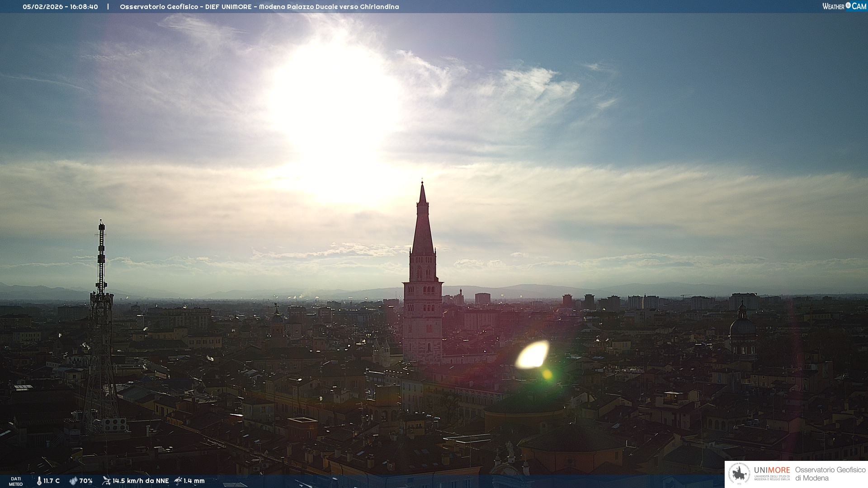The height and width of the screenshot is (488, 868).
Task: Click the humidity water drops icon
Action: [x=73, y=481]
